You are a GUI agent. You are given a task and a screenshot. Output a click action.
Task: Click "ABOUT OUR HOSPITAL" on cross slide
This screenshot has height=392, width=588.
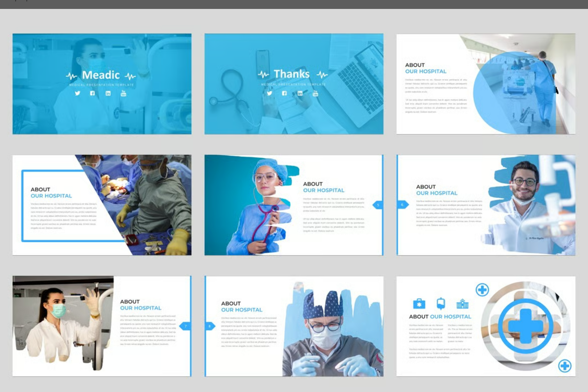[x=440, y=317]
